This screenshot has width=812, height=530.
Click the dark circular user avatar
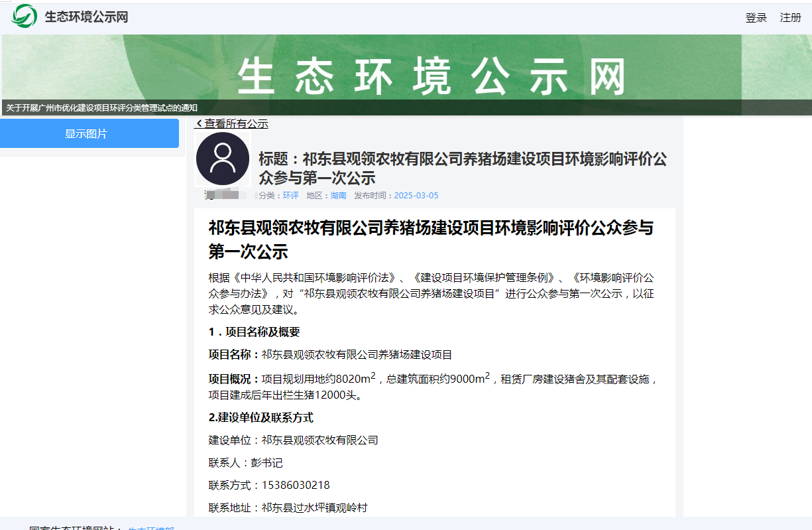(223, 159)
